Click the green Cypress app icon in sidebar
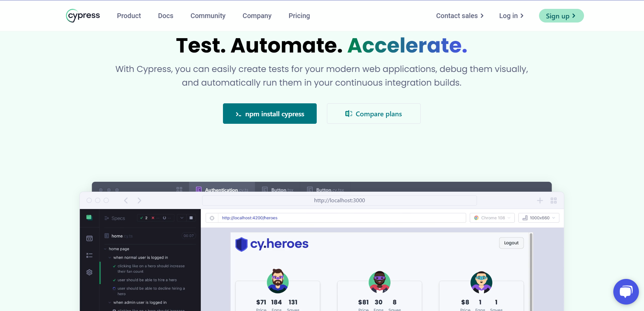 coord(89,218)
